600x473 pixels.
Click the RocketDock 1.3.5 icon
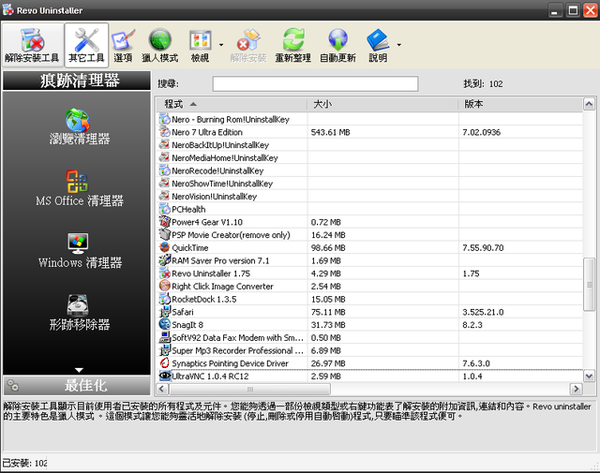(x=165, y=299)
